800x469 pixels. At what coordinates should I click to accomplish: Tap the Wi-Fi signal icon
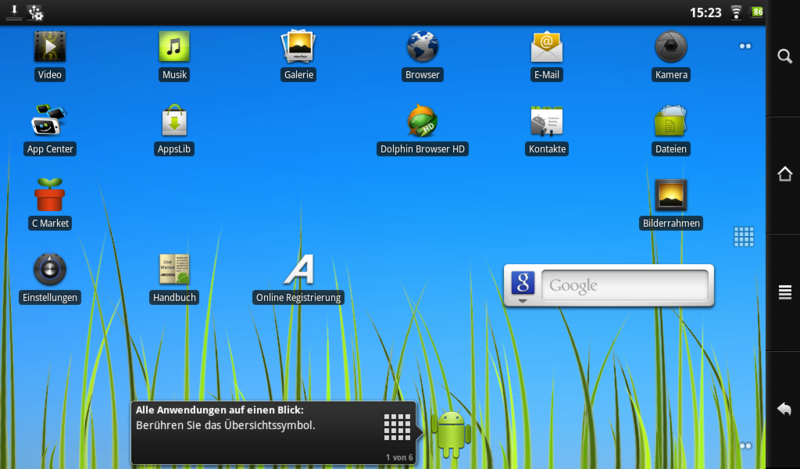coord(736,12)
